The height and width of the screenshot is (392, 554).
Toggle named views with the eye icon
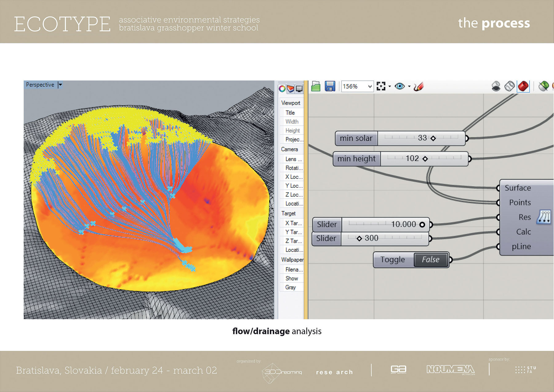[399, 87]
